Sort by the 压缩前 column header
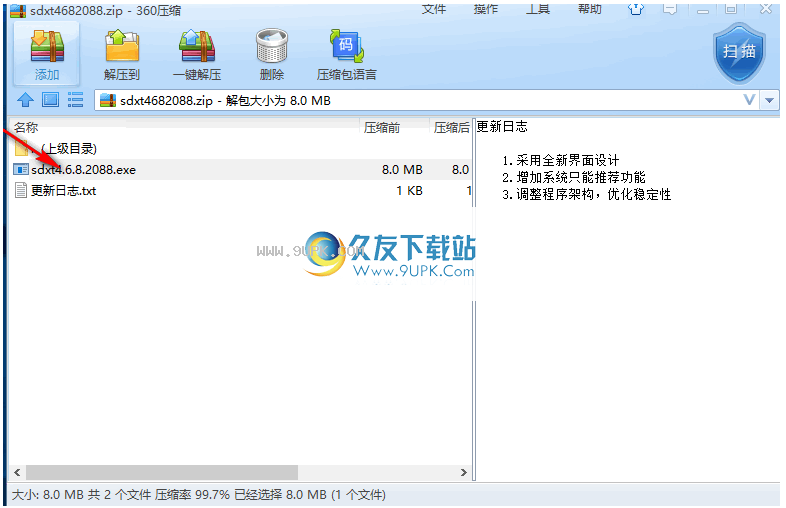Viewport: 786px width, 508px height. point(394,127)
